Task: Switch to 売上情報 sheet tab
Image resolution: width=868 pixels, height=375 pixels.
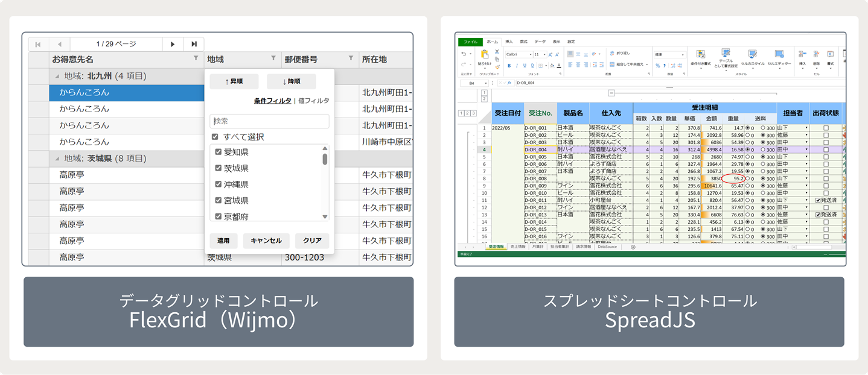Action: coord(518,247)
